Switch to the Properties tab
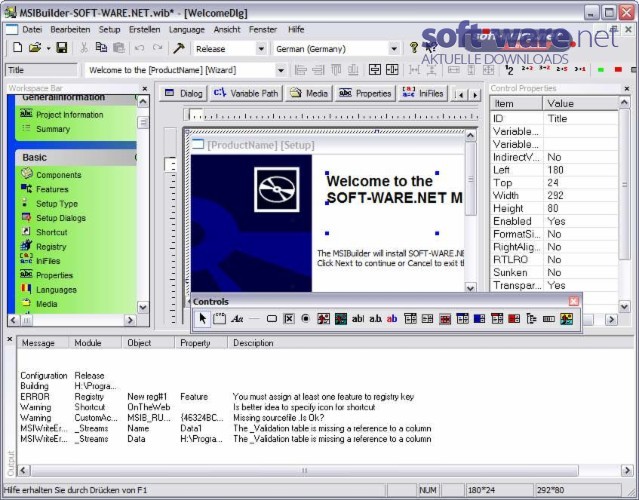Viewport: 639px width, 500px height. point(365,93)
